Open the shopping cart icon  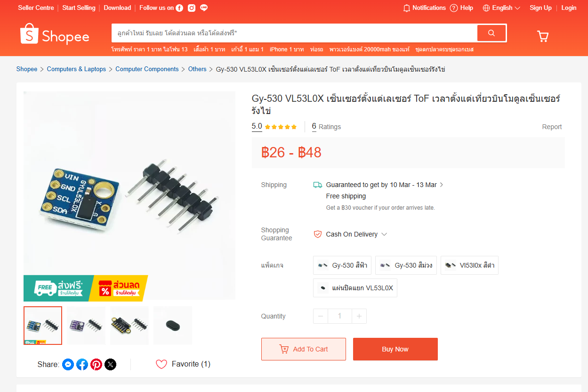tap(543, 36)
